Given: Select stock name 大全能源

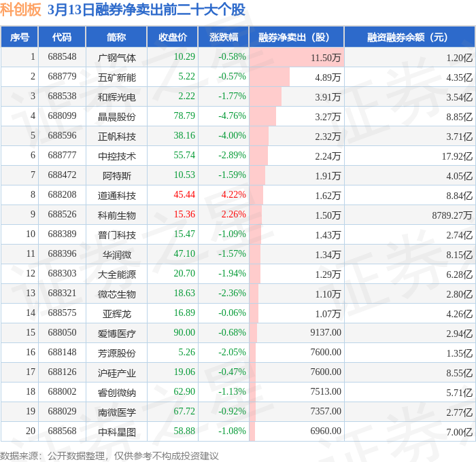Looking at the screenshot, I should [116, 274].
